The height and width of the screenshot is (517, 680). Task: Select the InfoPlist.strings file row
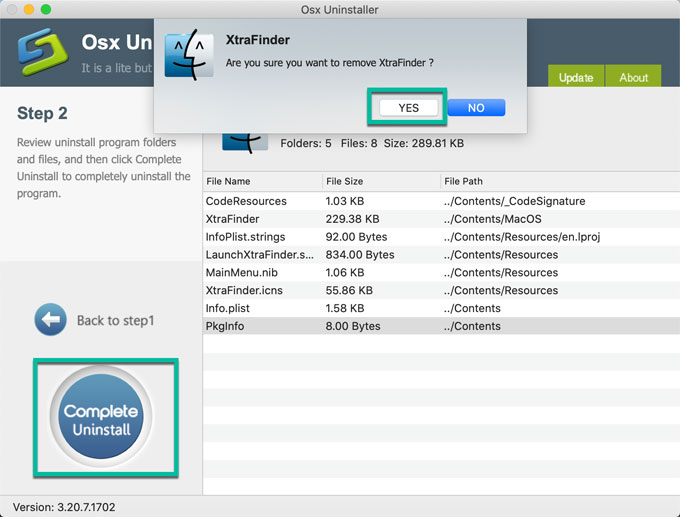pyautogui.click(x=245, y=237)
